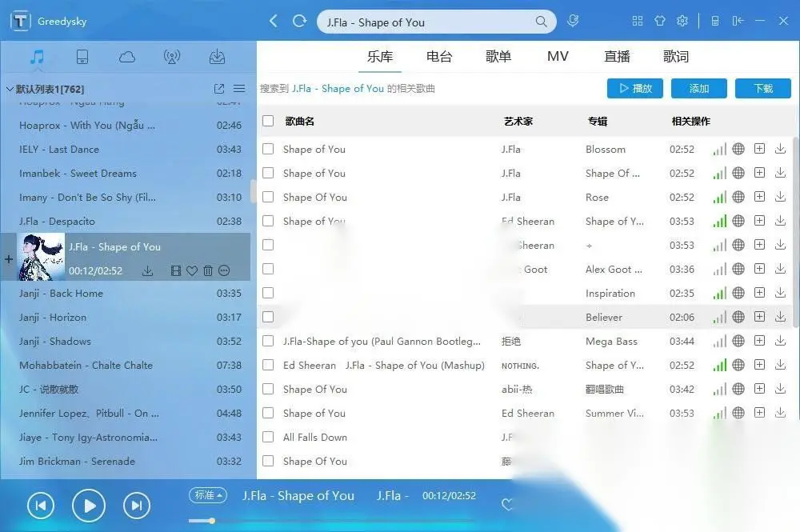
Task: Switch to the MV tab
Action: [x=558, y=56]
